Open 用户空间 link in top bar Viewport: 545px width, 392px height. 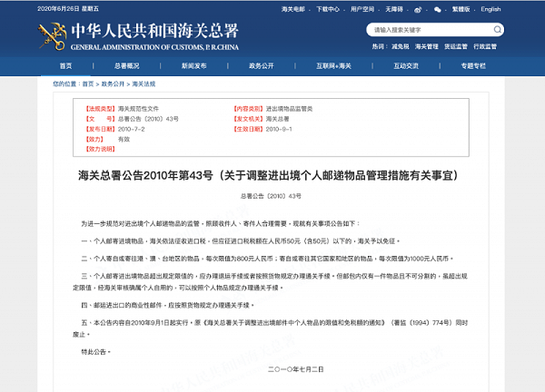tap(362, 9)
